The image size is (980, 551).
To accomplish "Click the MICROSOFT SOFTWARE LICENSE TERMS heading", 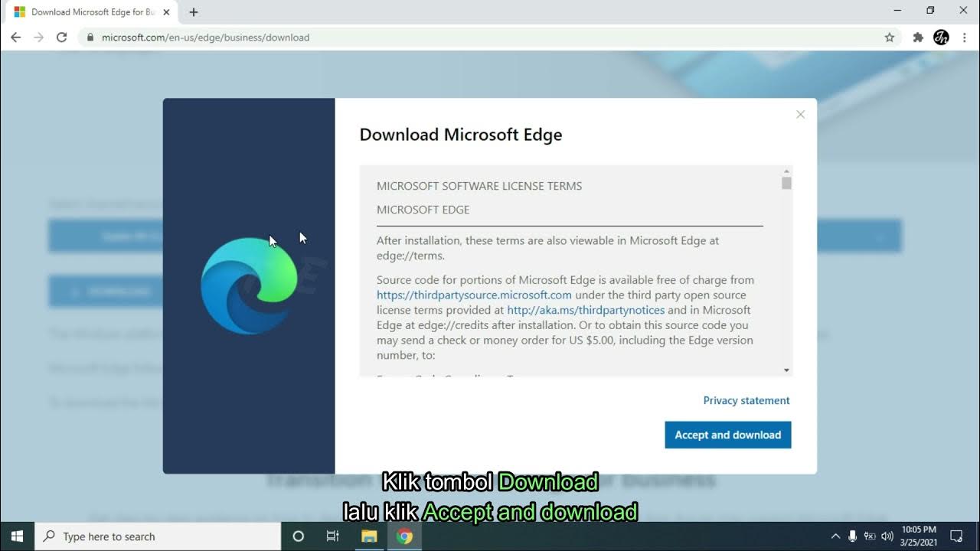I will pos(479,186).
